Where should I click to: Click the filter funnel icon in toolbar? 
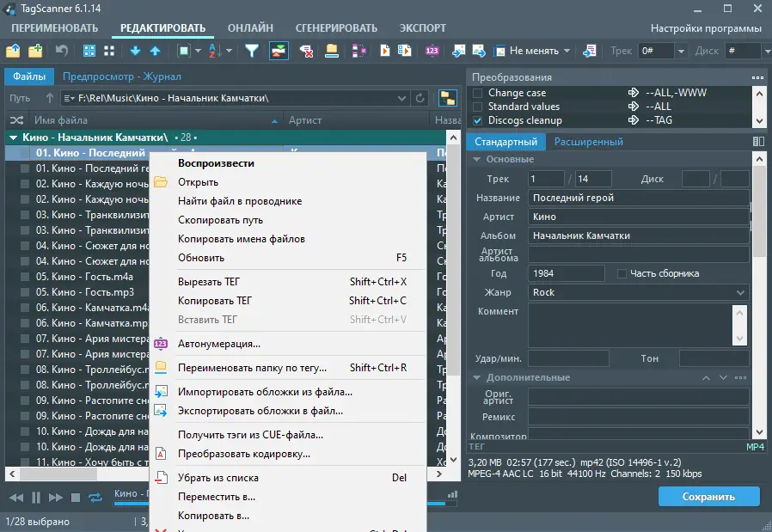coord(252,51)
